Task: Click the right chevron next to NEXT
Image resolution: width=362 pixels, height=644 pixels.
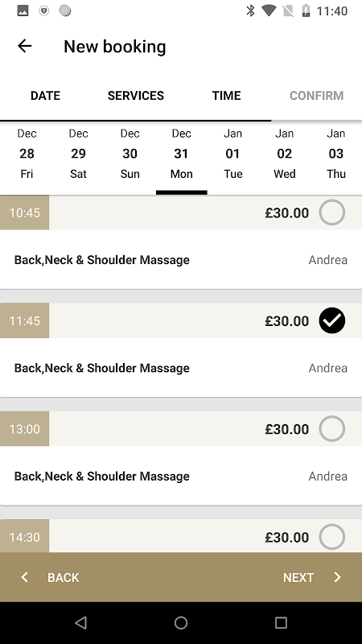Action: pyautogui.click(x=337, y=577)
